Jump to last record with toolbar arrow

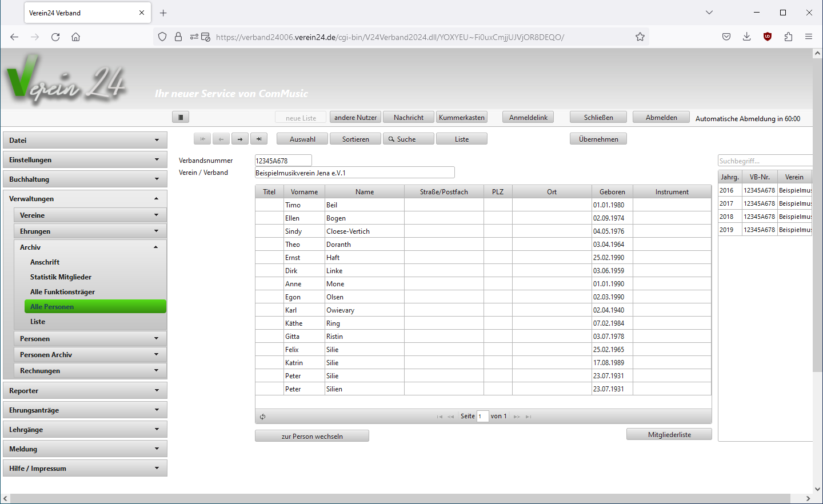pos(259,139)
